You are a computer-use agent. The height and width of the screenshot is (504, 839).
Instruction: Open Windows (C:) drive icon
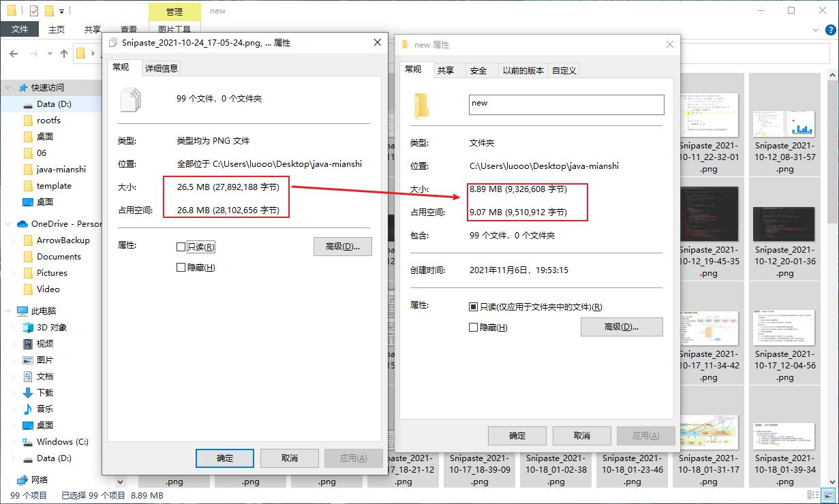pos(28,442)
